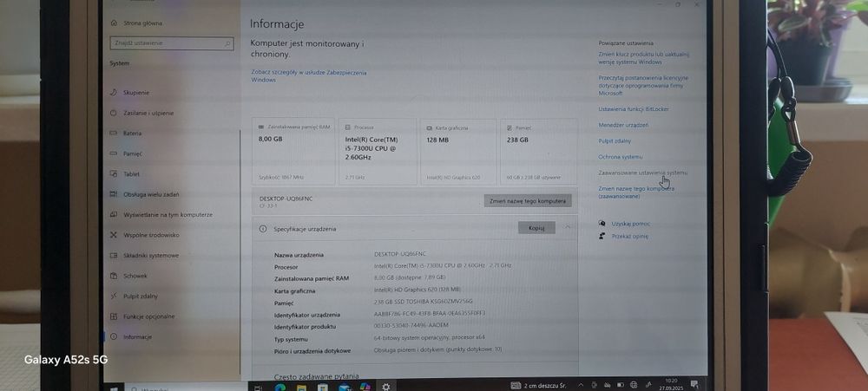Click the Informacje info icon in sidebar
This screenshot has height=391, width=868.
(114, 336)
